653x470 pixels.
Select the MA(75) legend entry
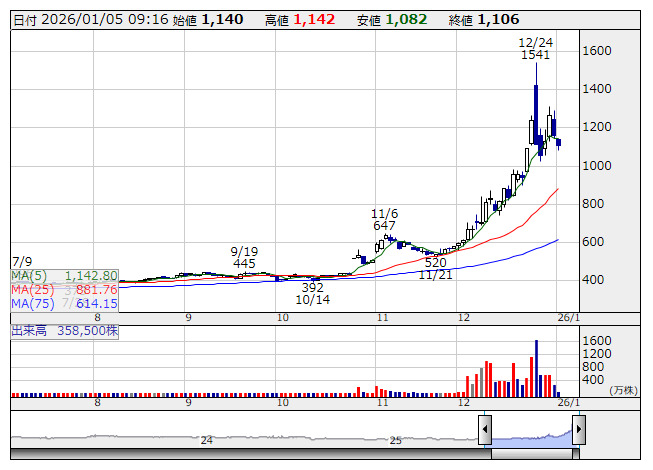pos(65,304)
